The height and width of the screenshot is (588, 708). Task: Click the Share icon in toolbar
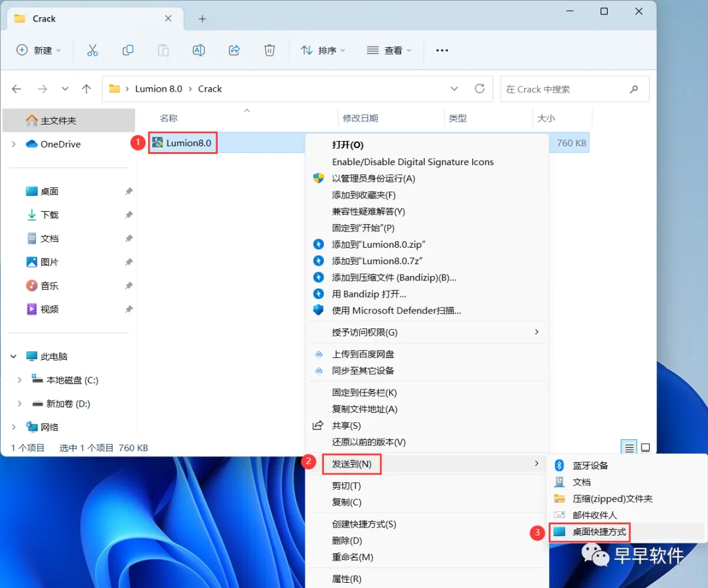[234, 50]
